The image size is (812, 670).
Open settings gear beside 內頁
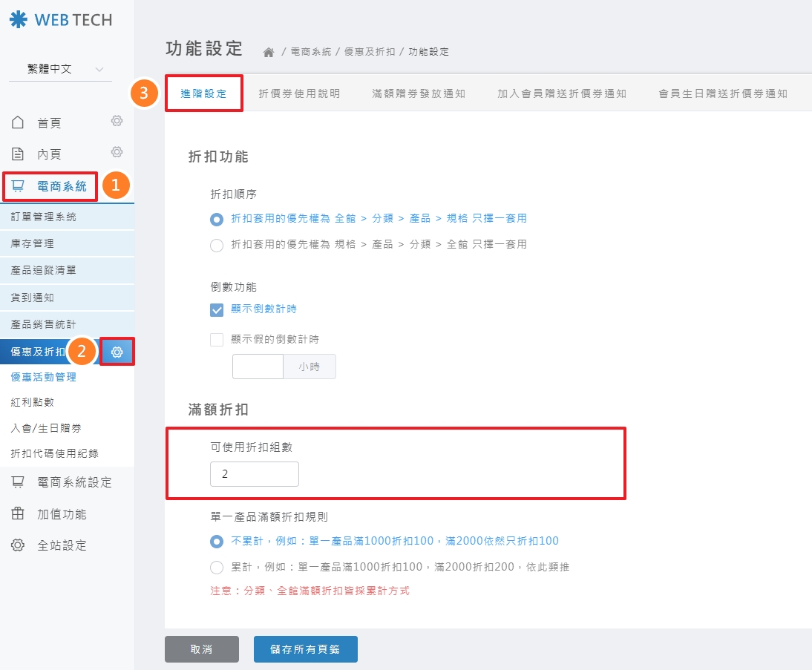117,152
